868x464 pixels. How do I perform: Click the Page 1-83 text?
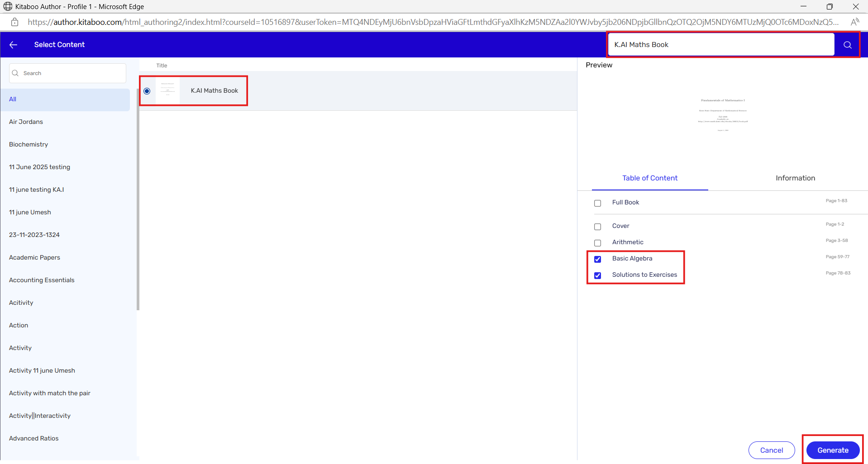click(836, 201)
